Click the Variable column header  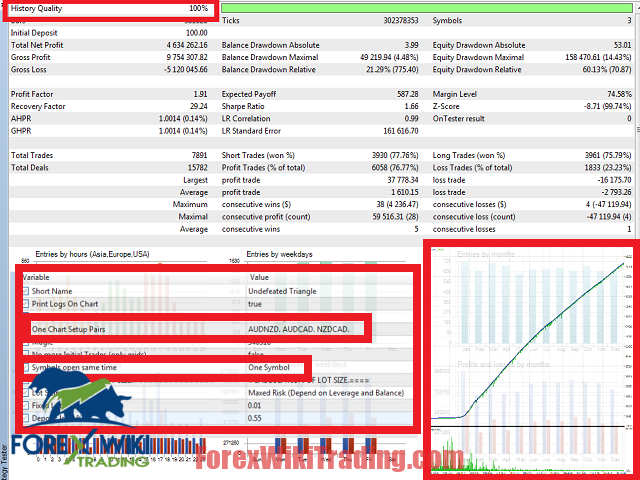(x=36, y=277)
